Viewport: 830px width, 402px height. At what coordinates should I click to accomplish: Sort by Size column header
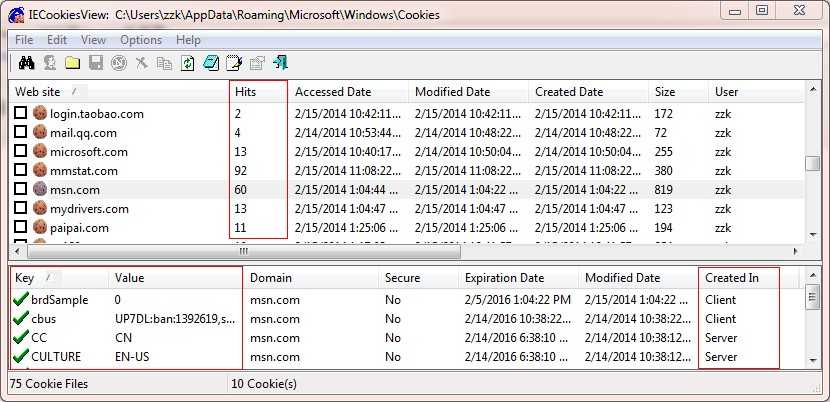[x=679, y=92]
